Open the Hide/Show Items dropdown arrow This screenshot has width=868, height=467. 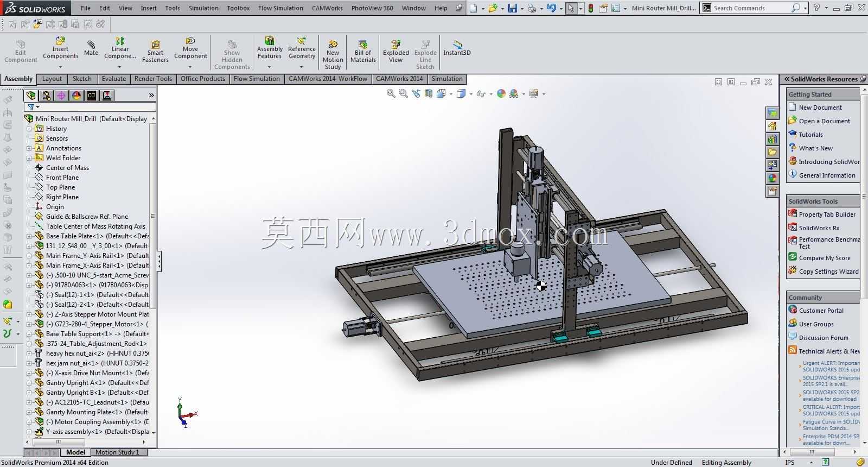click(491, 94)
